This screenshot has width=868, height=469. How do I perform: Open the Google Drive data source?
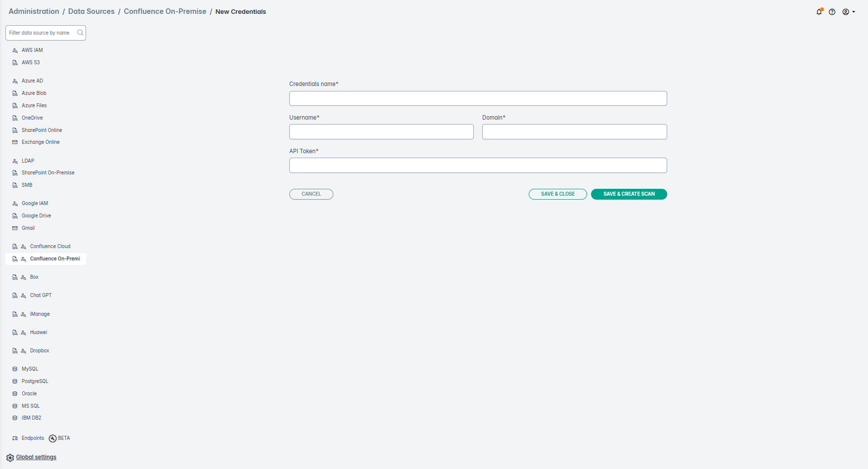[x=36, y=215]
